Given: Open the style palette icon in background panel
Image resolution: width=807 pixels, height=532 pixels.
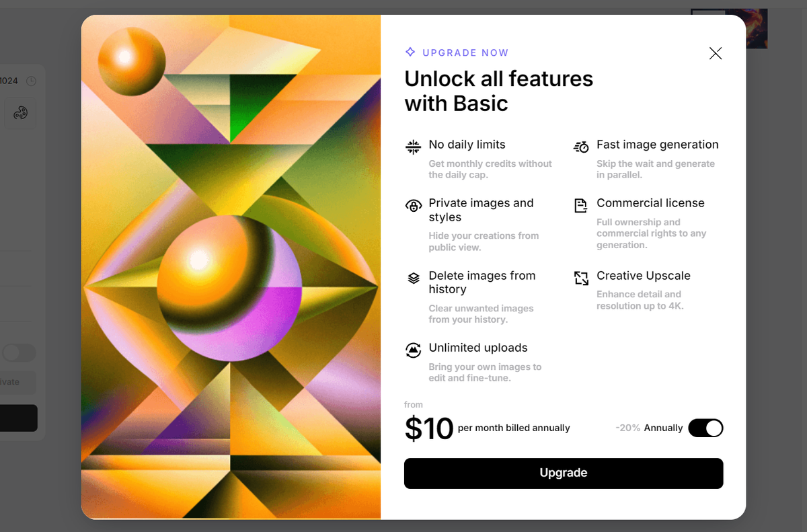Looking at the screenshot, I should pos(20,113).
